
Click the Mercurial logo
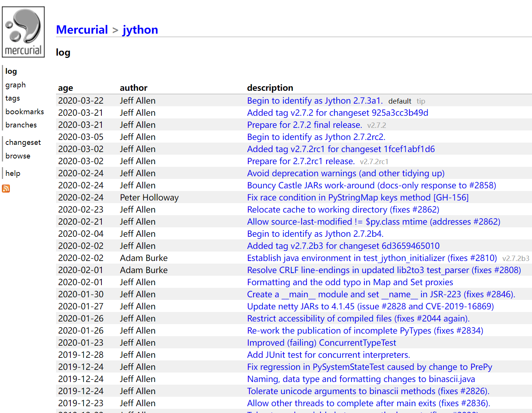tap(23, 31)
